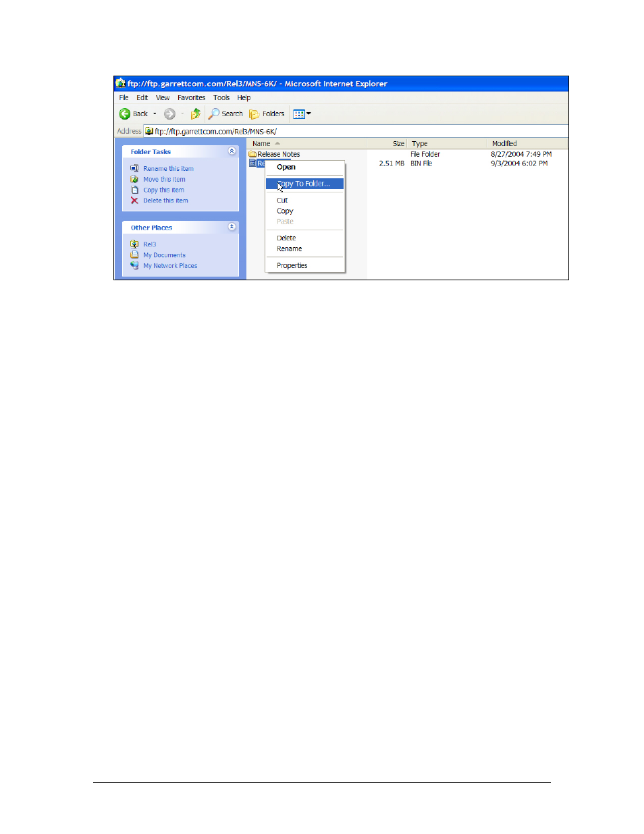Image resolution: width=644 pixels, height=834 pixels.
Task: Click the Up folder icon
Action: [196, 114]
